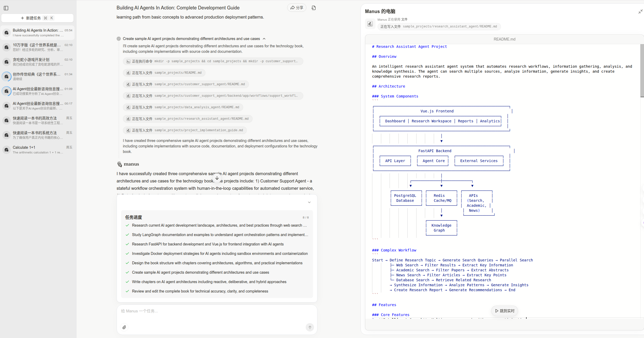Viewport: 644px width, 338px height.
Task: Open the 贪吃蛇小游戏开发计划 task
Action: 37,62
